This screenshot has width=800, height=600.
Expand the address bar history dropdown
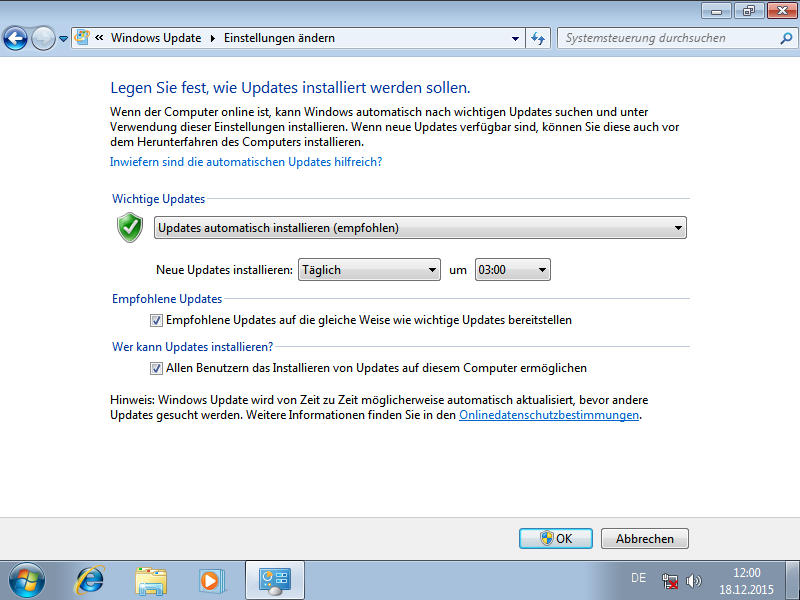515,38
